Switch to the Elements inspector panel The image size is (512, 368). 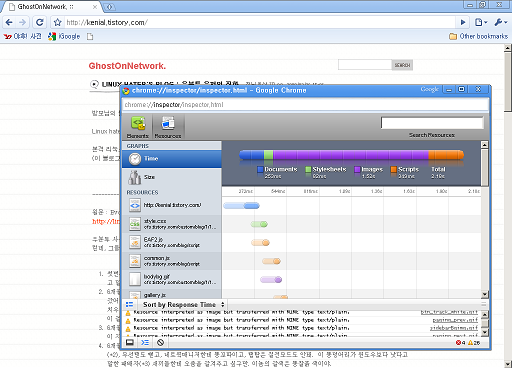click(138, 127)
